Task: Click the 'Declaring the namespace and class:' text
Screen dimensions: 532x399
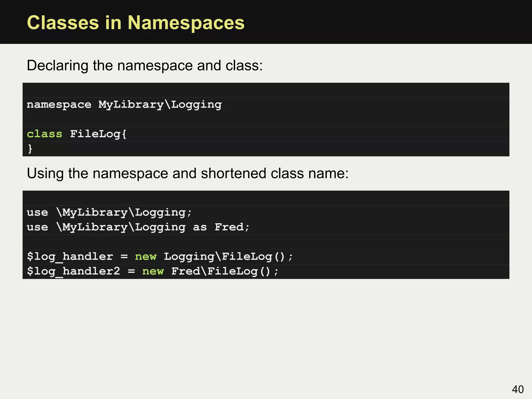Action: pyautogui.click(x=145, y=65)
